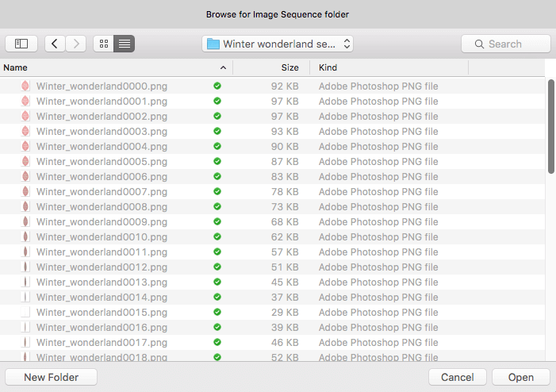The width and height of the screenshot is (556, 392).
Task: Go forward using the right chevron
Action: click(76, 44)
